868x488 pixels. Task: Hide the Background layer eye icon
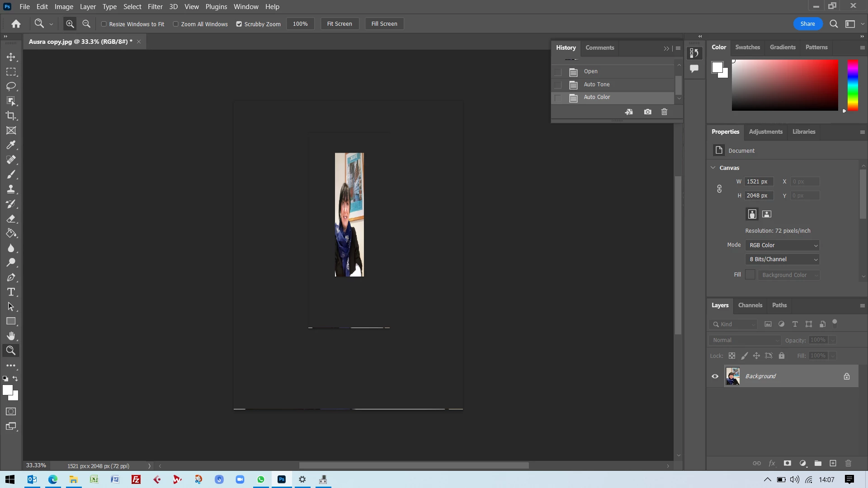(x=715, y=376)
